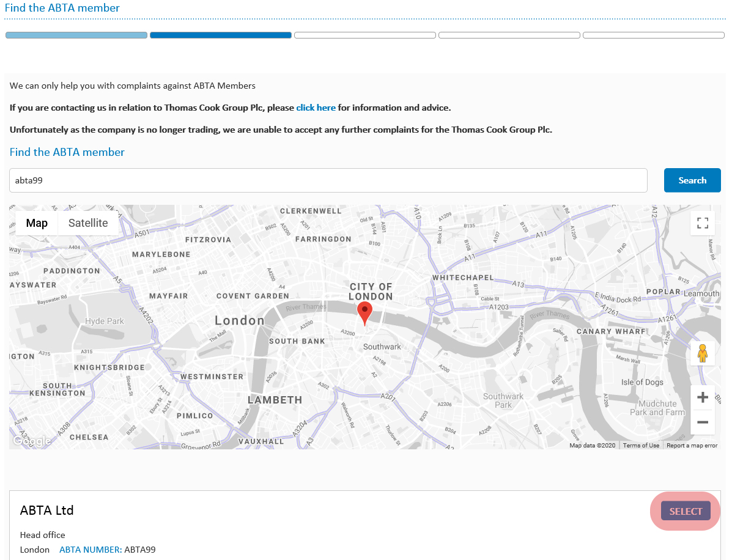
Task: Click the Search button
Action: coord(692,180)
